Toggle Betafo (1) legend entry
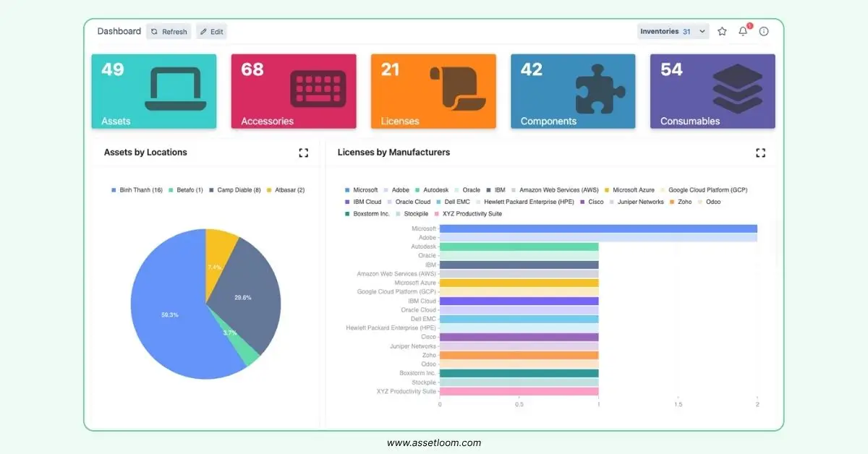Viewport: 868px width, 454px height. (185, 190)
